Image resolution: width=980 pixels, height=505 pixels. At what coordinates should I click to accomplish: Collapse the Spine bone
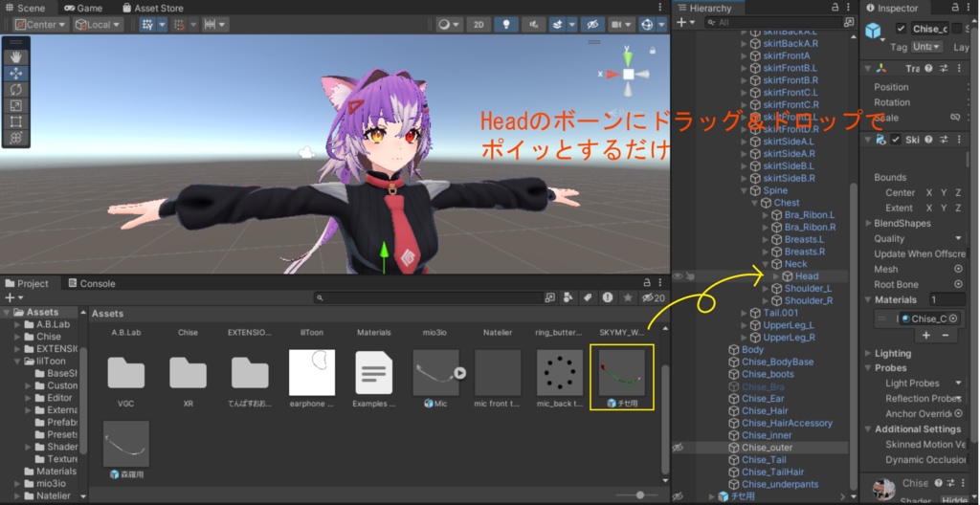point(744,190)
